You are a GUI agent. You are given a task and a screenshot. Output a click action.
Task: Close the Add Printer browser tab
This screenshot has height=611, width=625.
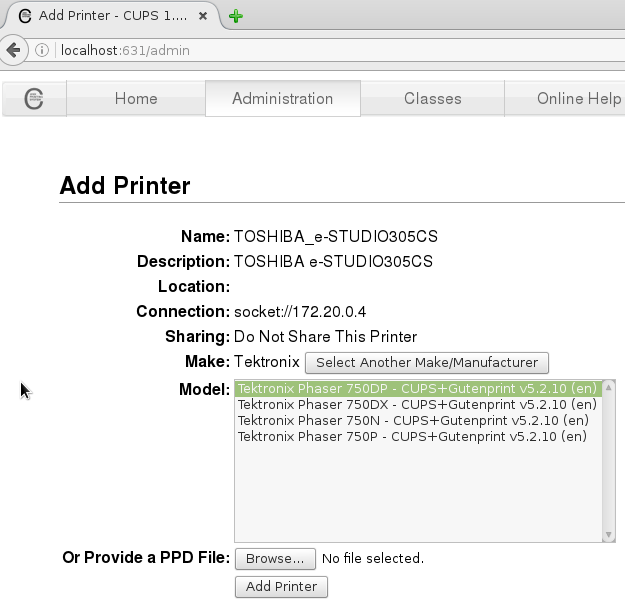(202, 16)
